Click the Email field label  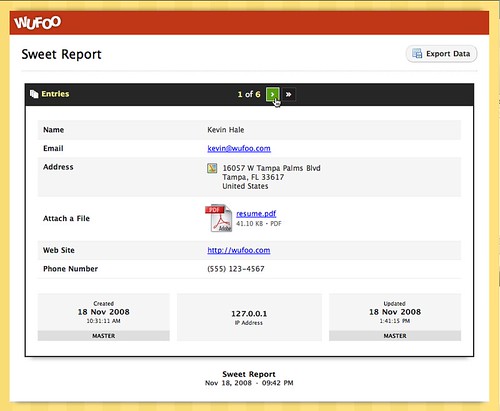pos(53,148)
